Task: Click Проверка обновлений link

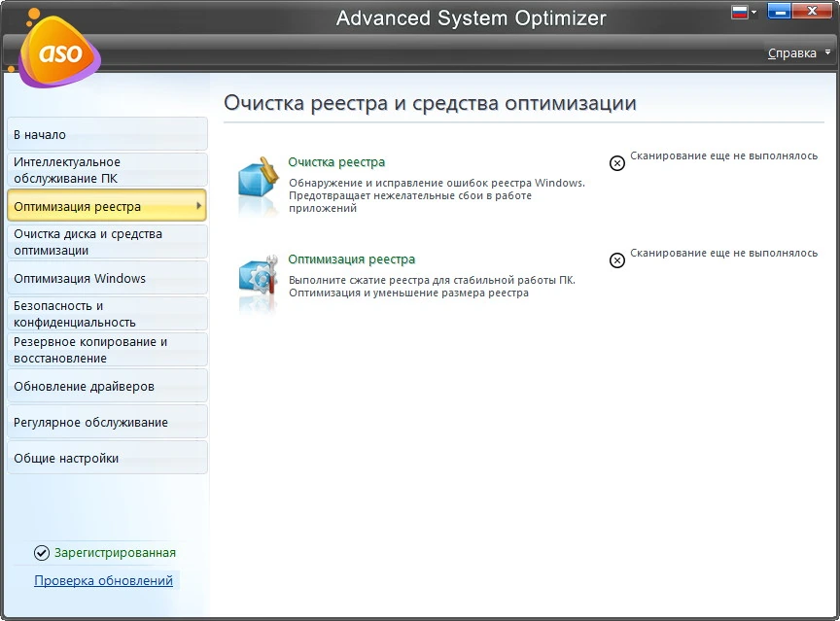Action: point(103,580)
